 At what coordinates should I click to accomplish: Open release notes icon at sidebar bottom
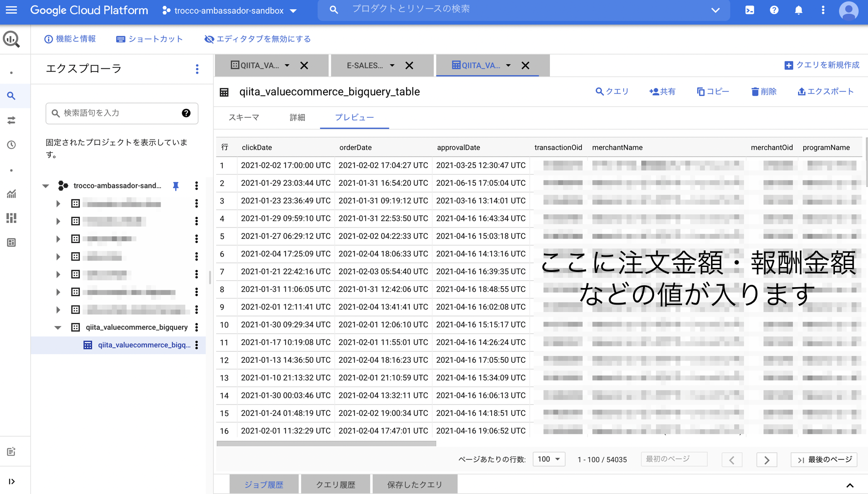11,452
